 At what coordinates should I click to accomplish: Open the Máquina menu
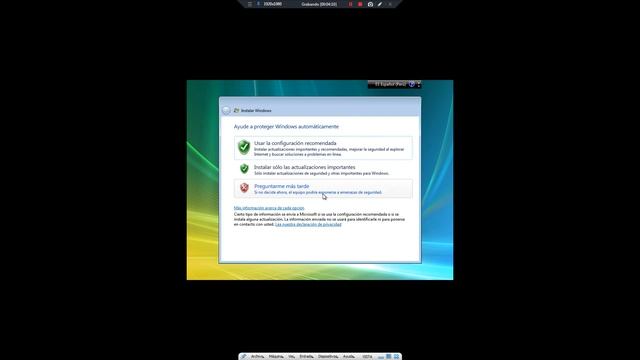pos(276,357)
